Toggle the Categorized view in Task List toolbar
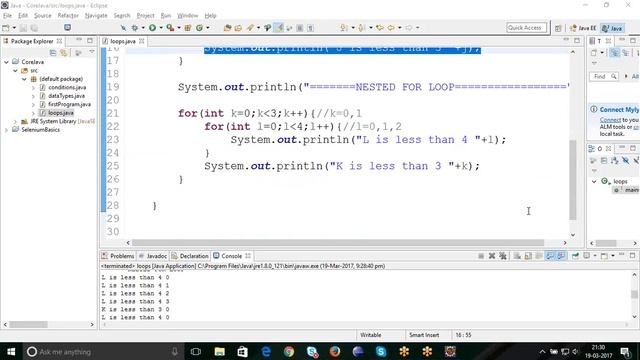 tap(614, 53)
